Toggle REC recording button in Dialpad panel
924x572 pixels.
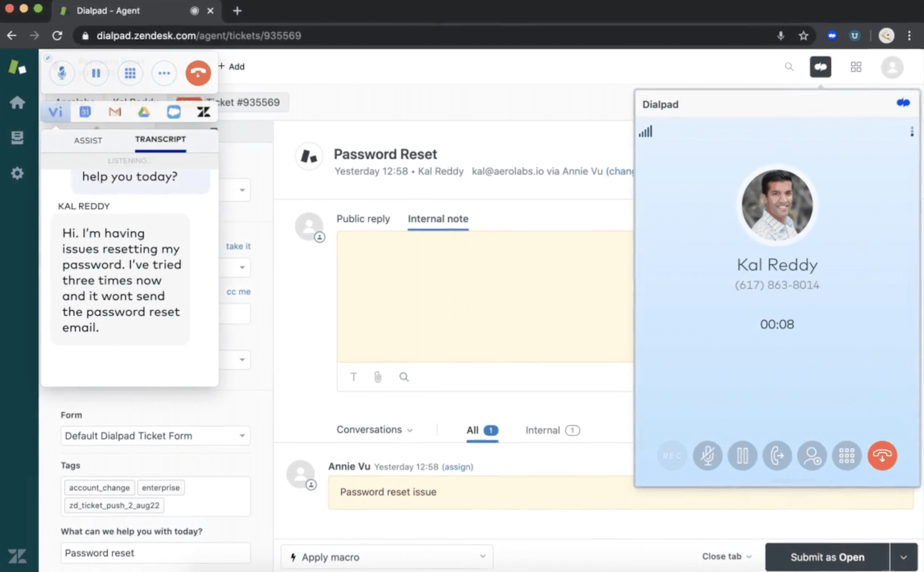coord(672,455)
